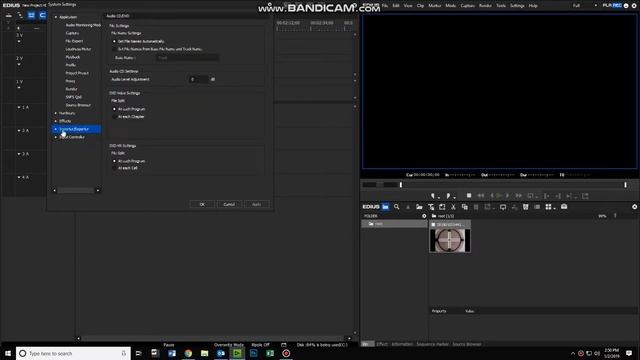Switch to the Source Browser tab at bottom

[x=467, y=344]
